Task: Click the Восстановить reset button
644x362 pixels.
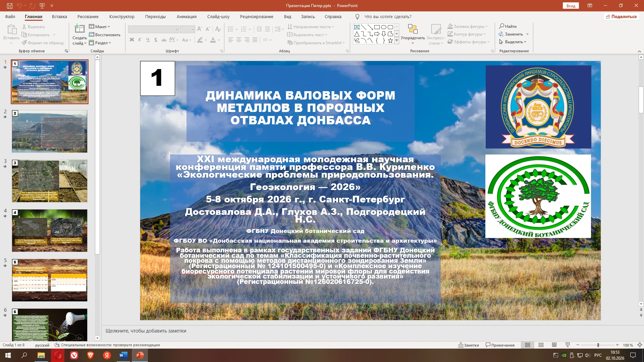Action: [x=105, y=35]
